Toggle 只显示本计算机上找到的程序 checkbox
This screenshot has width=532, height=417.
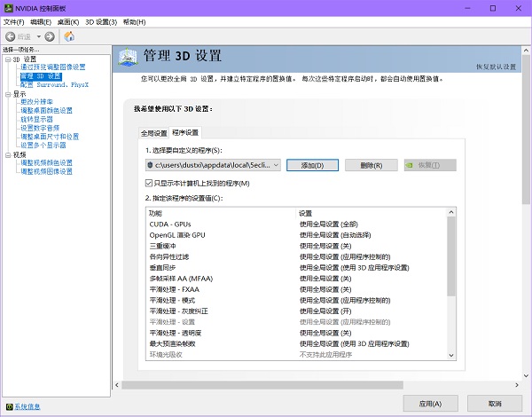[x=149, y=183]
